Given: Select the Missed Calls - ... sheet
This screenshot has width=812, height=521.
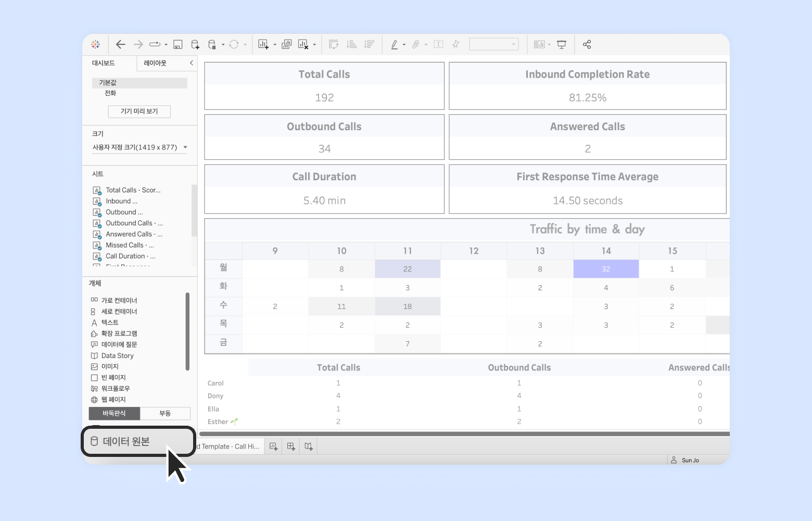Looking at the screenshot, I should pos(124,245).
